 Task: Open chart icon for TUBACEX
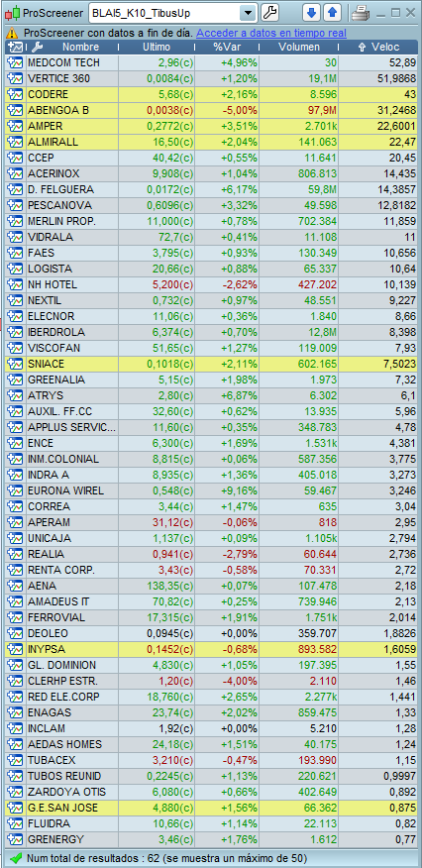pyautogui.click(x=14, y=760)
